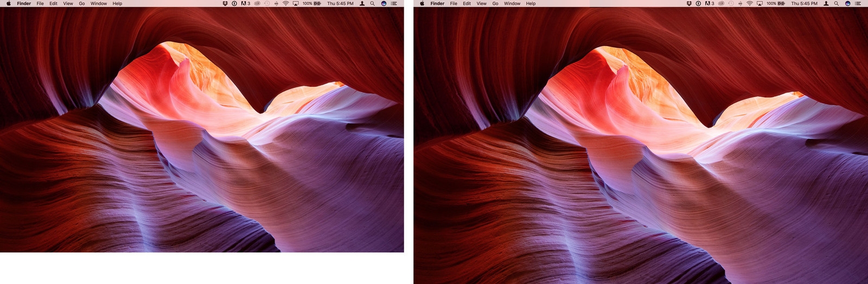Open the Go menu on the right screen
The image size is (868, 284).
[x=495, y=3]
